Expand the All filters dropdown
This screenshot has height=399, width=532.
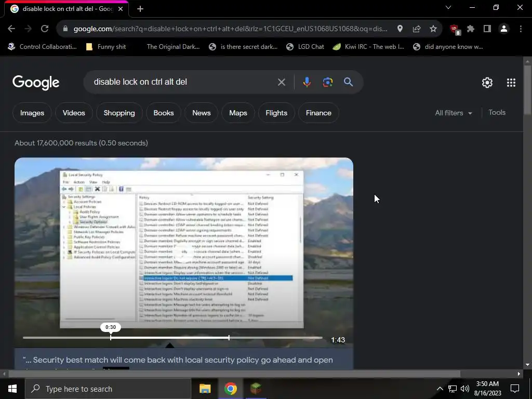454,113
